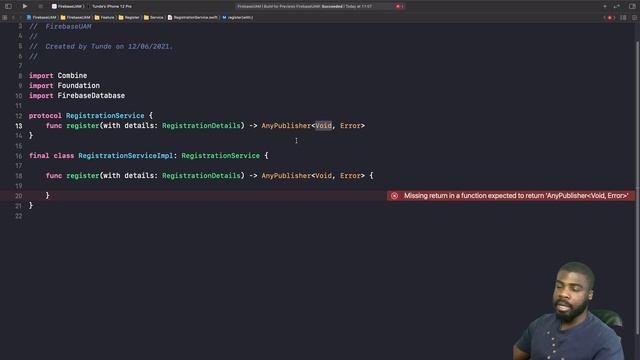
Task: Click 'RegistrationDetails' type on line 18
Action: pos(201,176)
